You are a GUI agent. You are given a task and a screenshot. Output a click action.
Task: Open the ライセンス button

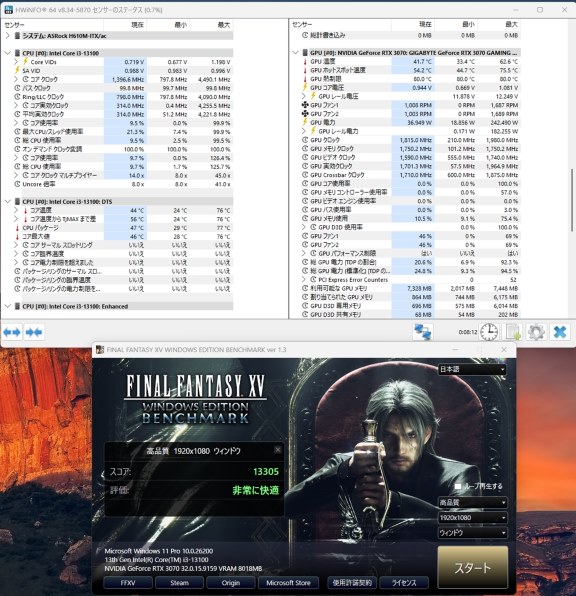[x=404, y=583]
